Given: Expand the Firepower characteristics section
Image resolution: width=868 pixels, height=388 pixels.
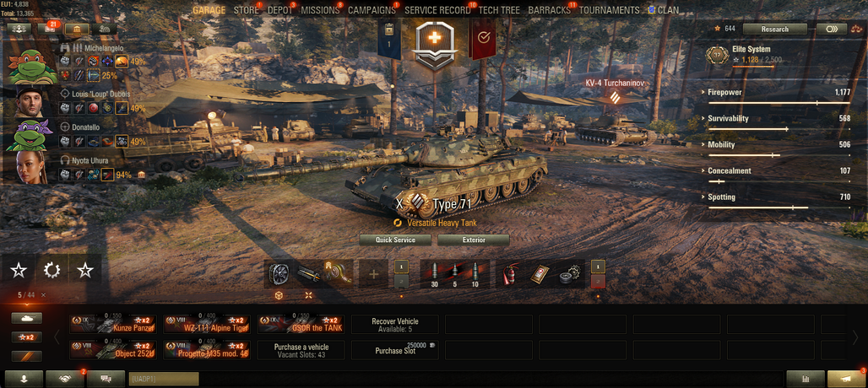Looking at the screenshot, I should (x=778, y=93).
